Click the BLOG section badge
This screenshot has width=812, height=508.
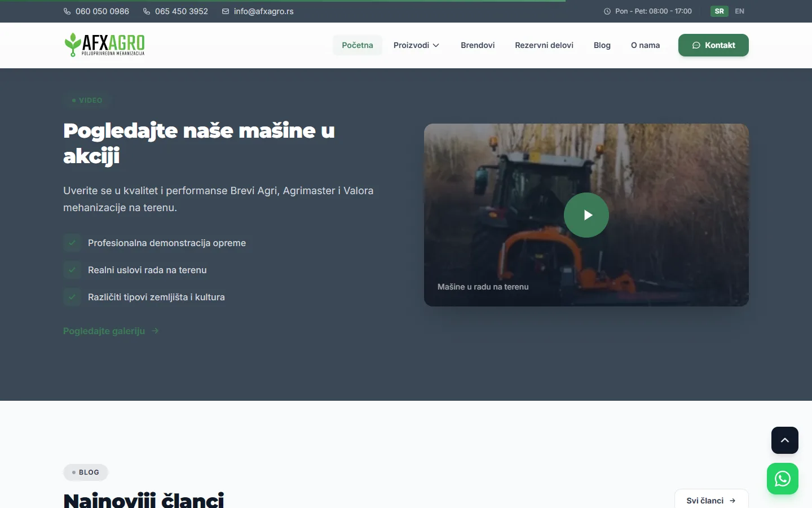click(x=86, y=472)
